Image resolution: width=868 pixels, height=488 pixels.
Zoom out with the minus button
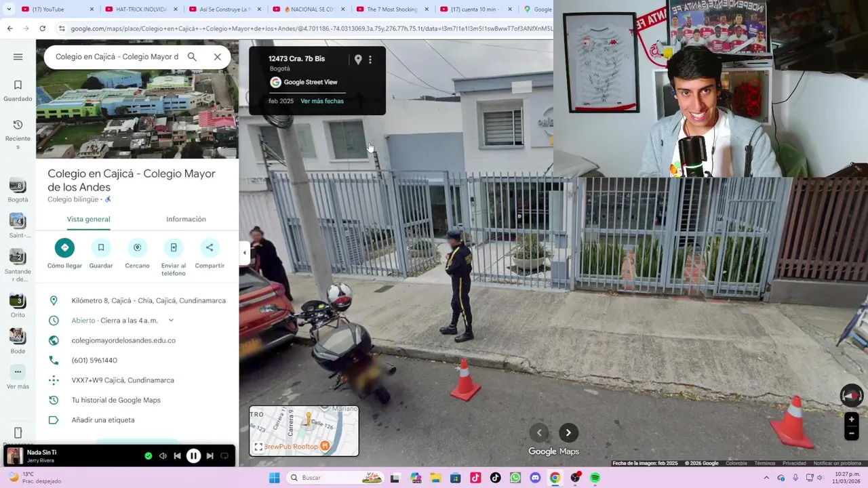pyautogui.click(x=852, y=433)
